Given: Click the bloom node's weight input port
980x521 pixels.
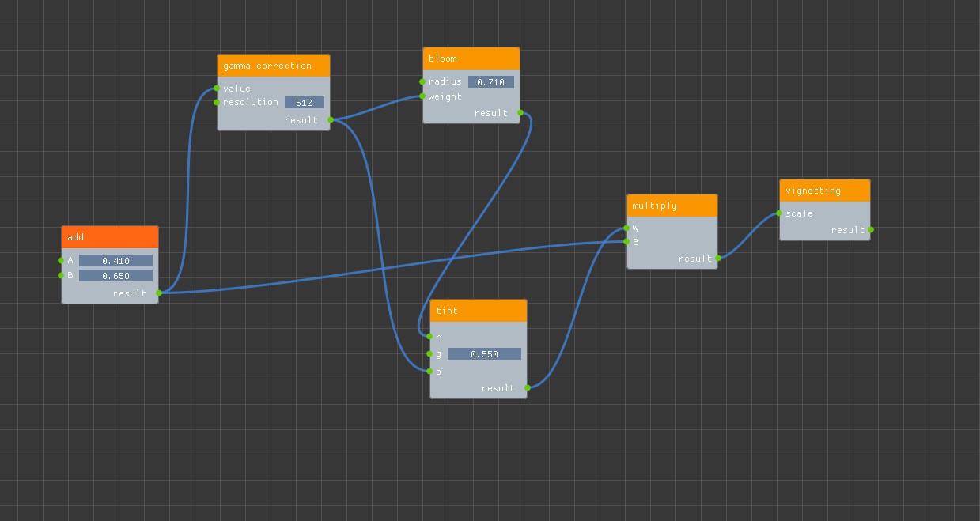Looking at the screenshot, I should pyautogui.click(x=423, y=96).
